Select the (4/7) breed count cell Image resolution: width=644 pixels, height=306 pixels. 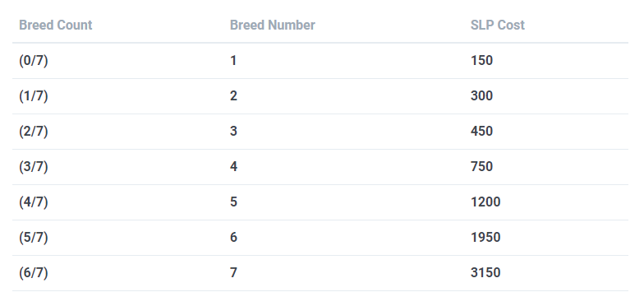(33, 202)
